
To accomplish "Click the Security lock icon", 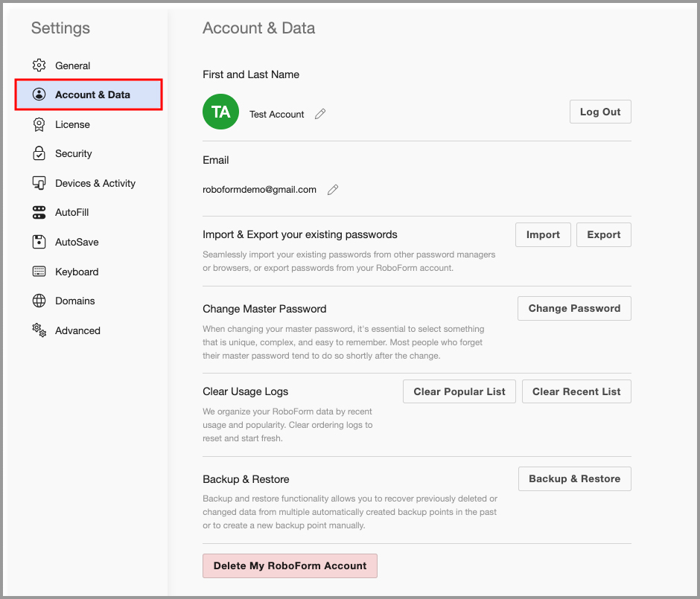I will point(39,153).
